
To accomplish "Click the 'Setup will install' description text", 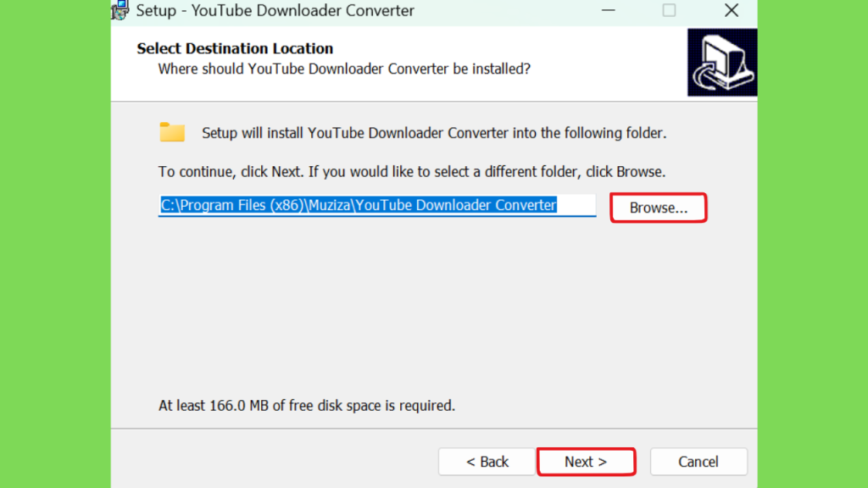I will [x=433, y=133].
